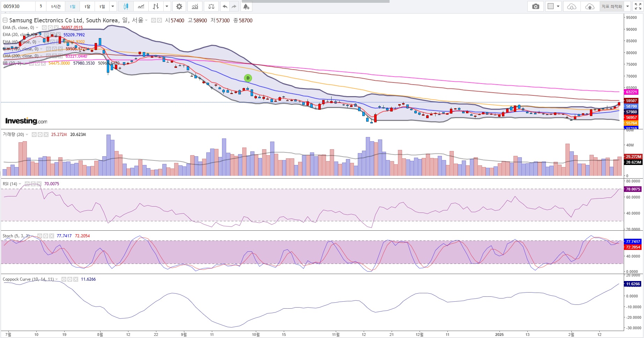Select the 5 minute interval
Screen dimensions: 644x338
[41, 6]
